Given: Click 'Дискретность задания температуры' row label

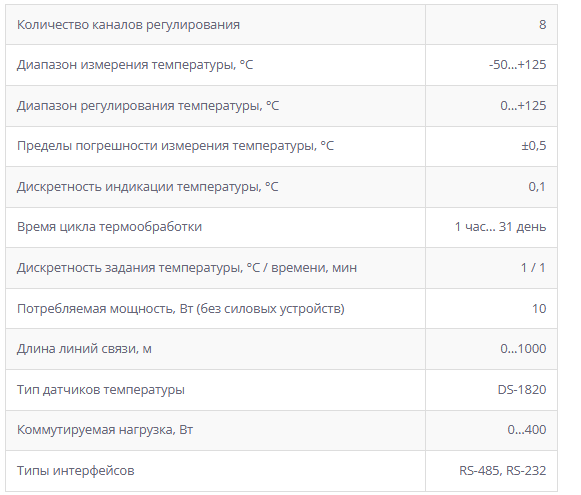Looking at the screenshot, I should (x=187, y=268).
